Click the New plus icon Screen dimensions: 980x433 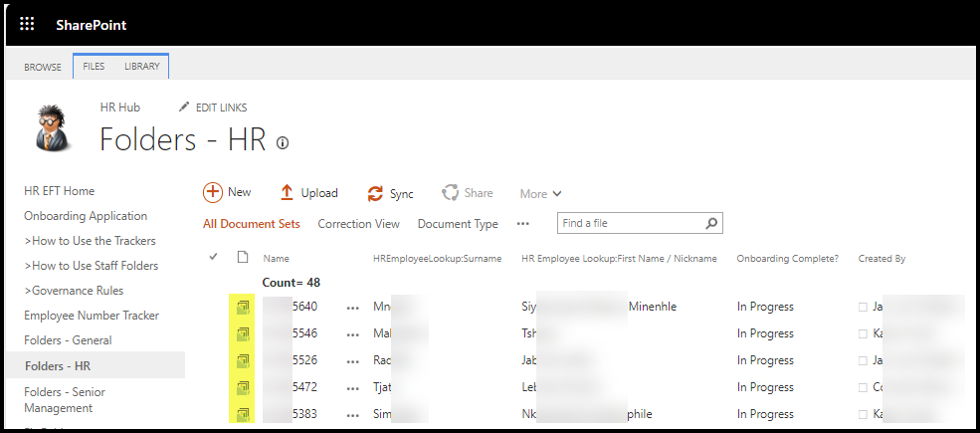click(x=213, y=192)
